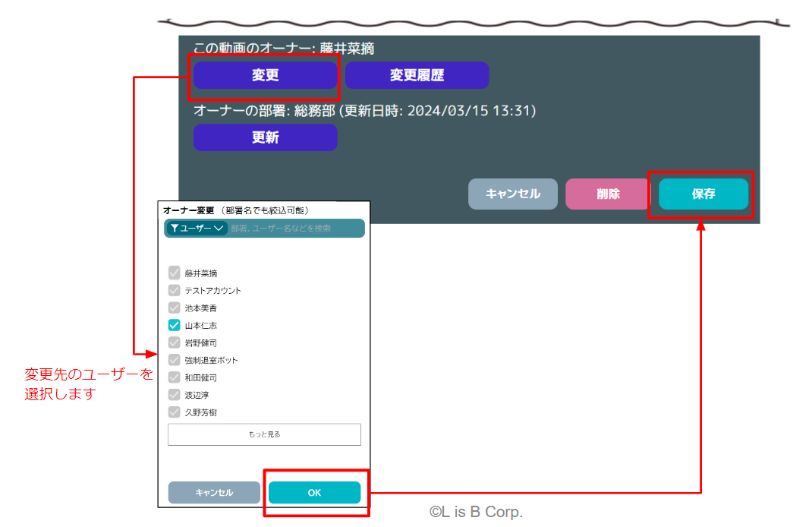Check the 渡辺淳 checkbox
The height and width of the screenshot is (527, 812).
click(x=174, y=395)
